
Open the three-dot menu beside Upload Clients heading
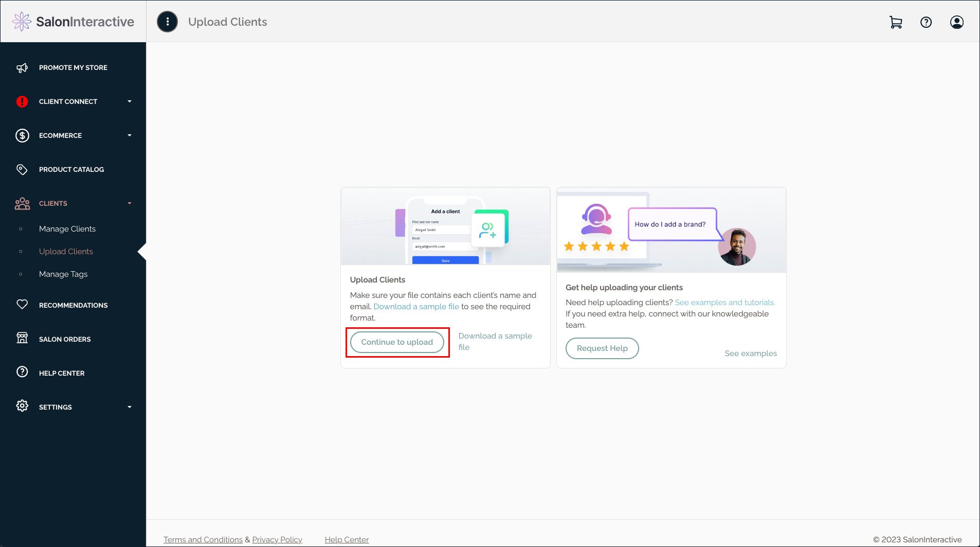pos(167,22)
